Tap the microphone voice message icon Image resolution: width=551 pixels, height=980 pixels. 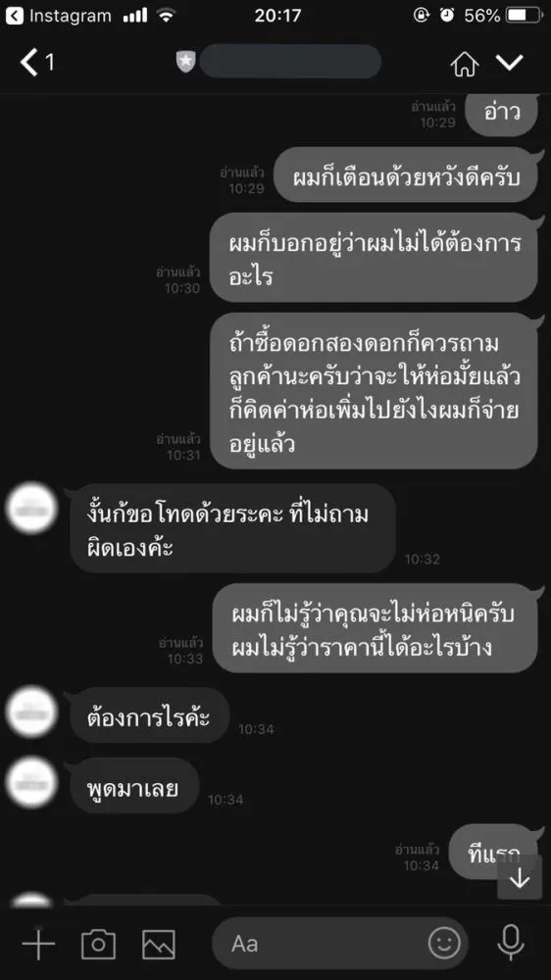pos(511,943)
